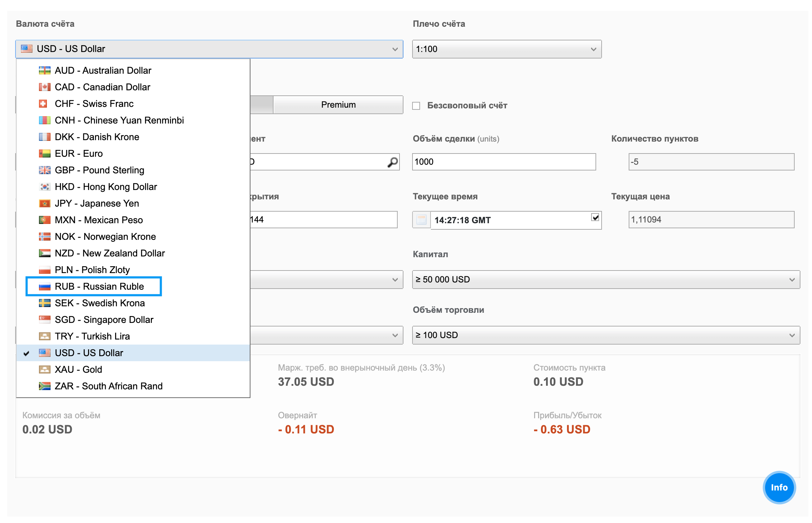Click the blue Info round button
The width and height of the screenshot is (812, 523).
pos(779,487)
